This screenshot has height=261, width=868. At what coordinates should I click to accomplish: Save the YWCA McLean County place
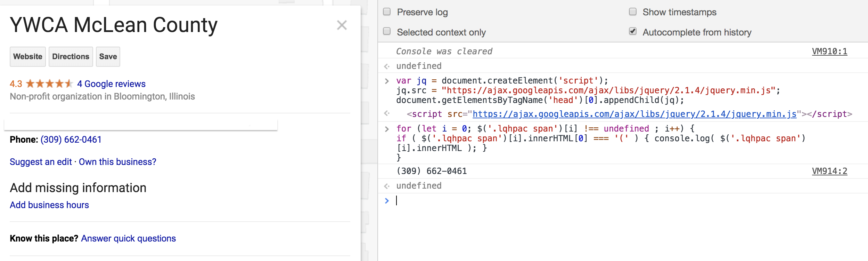[108, 57]
